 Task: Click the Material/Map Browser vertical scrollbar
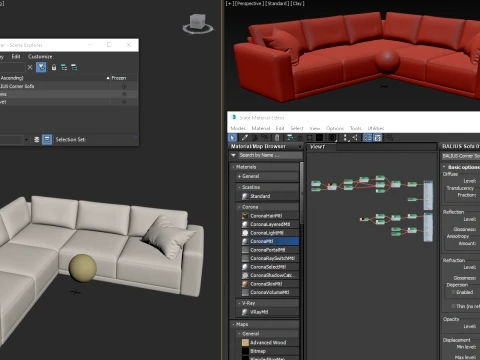[302, 193]
